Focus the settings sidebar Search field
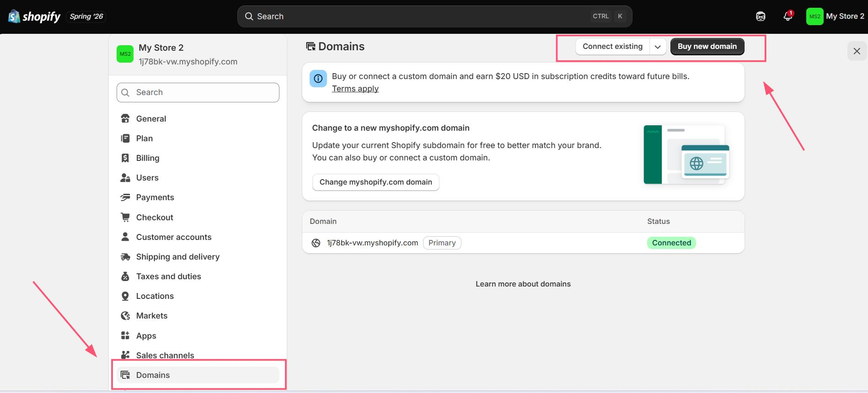The image size is (868, 393). pyautogui.click(x=198, y=92)
